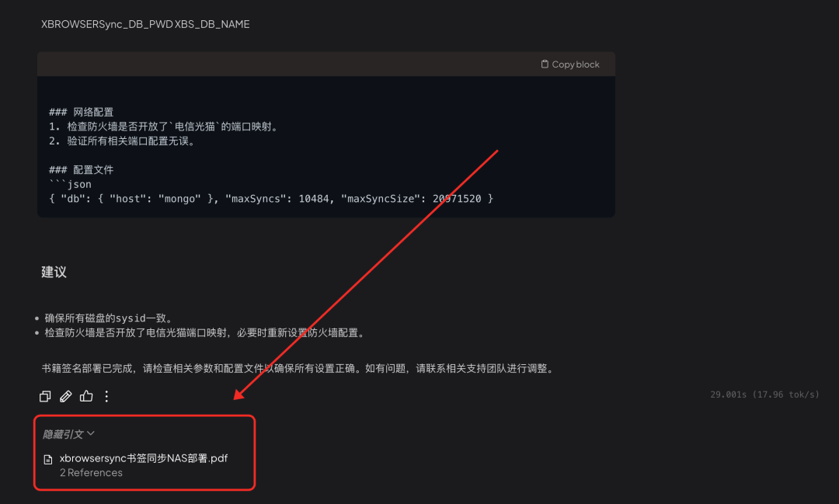Click the ### 配置文件 line in the code block

(x=82, y=170)
